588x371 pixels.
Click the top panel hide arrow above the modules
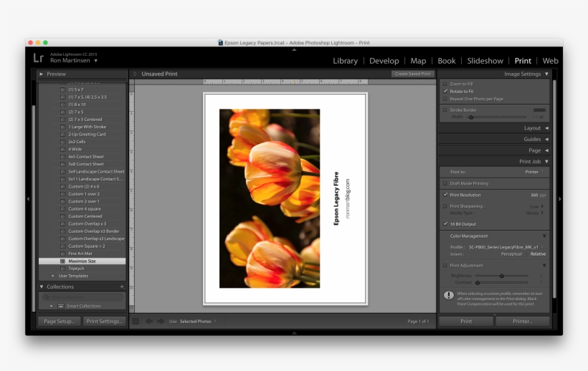[294, 49]
